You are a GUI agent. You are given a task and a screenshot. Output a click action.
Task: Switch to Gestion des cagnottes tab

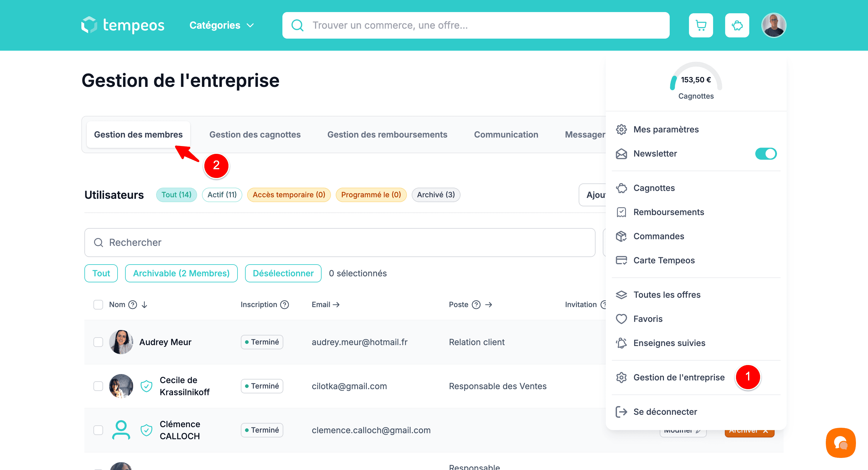point(255,135)
